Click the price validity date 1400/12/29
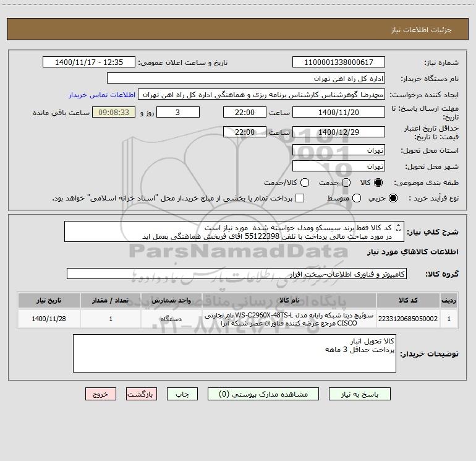The height and width of the screenshot is (461, 476). pyautogui.click(x=339, y=132)
